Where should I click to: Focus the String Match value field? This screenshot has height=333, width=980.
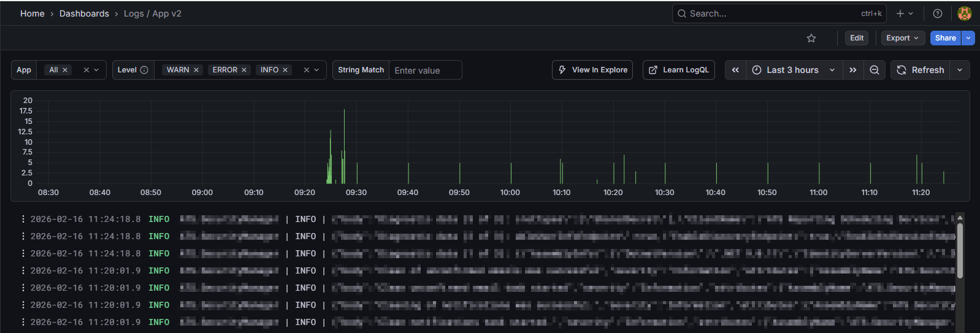pos(426,70)
